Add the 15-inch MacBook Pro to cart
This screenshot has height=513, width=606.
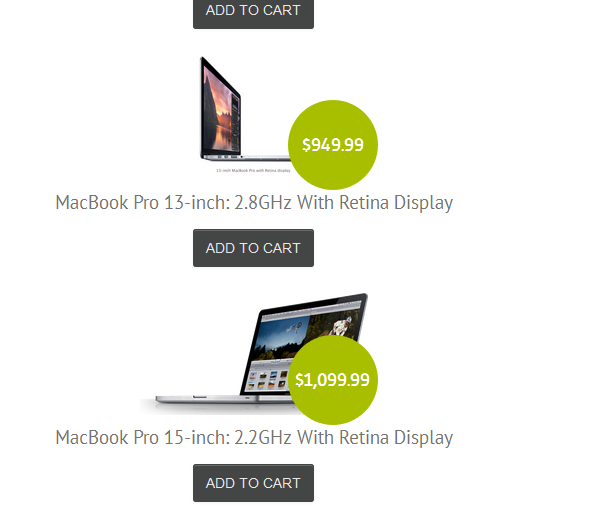pos(253,483)
